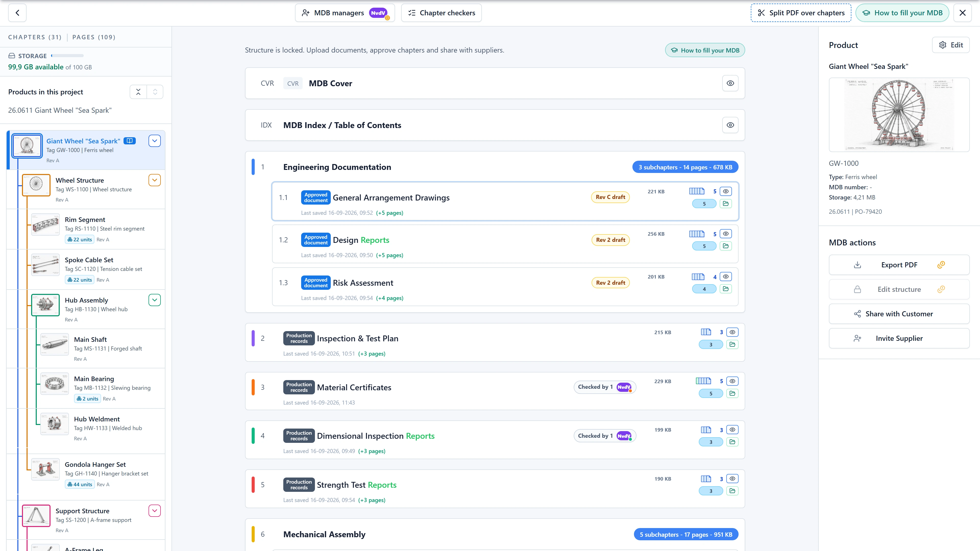Viewport: 980px width, 551px height.
Task: Collapse the Wheel Structure tree node
Action: [154, 180]
